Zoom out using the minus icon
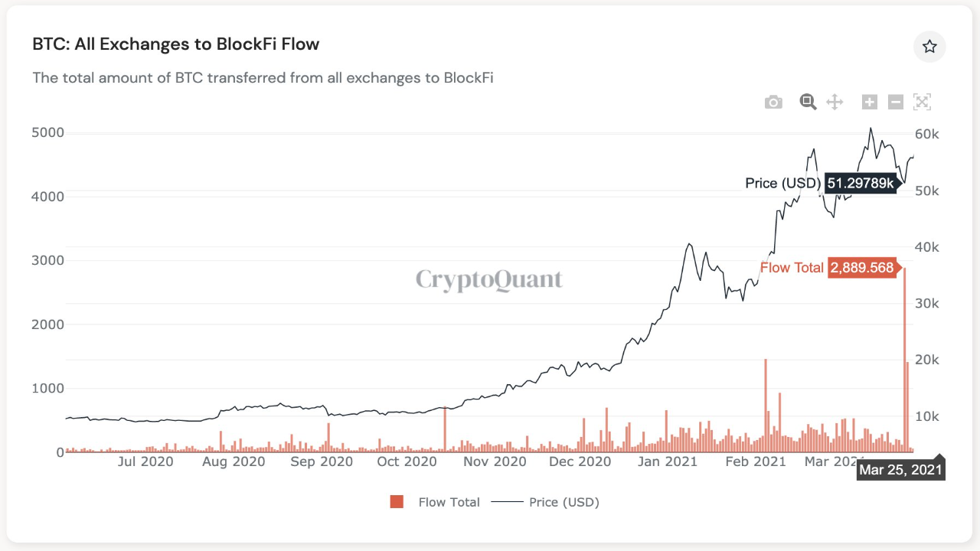Image resolution: width=980 pixels, height=551 pixels. 896,102
